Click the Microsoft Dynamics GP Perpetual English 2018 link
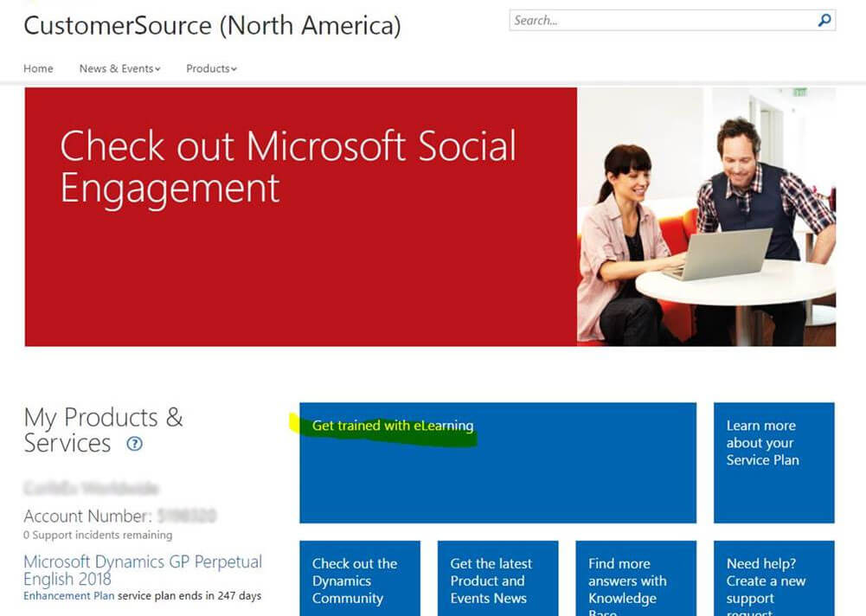The width and height of the screenshot is (866, 616). [143, 570]
